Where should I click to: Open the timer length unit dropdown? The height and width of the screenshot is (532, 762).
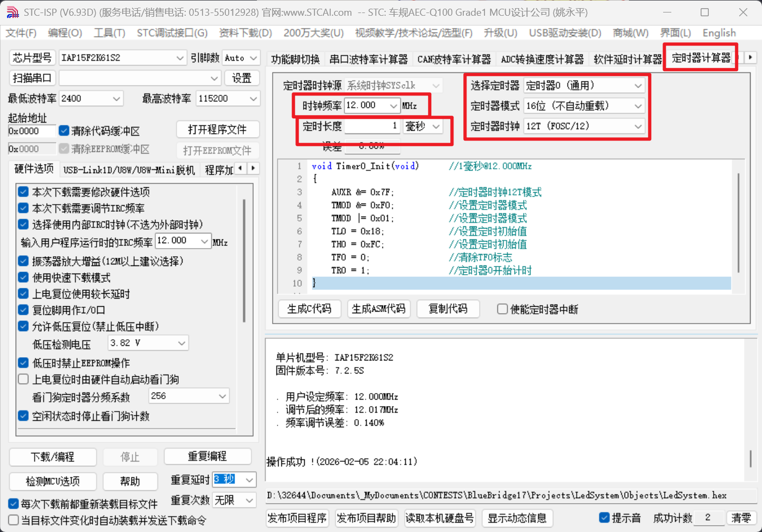point(436,126)
